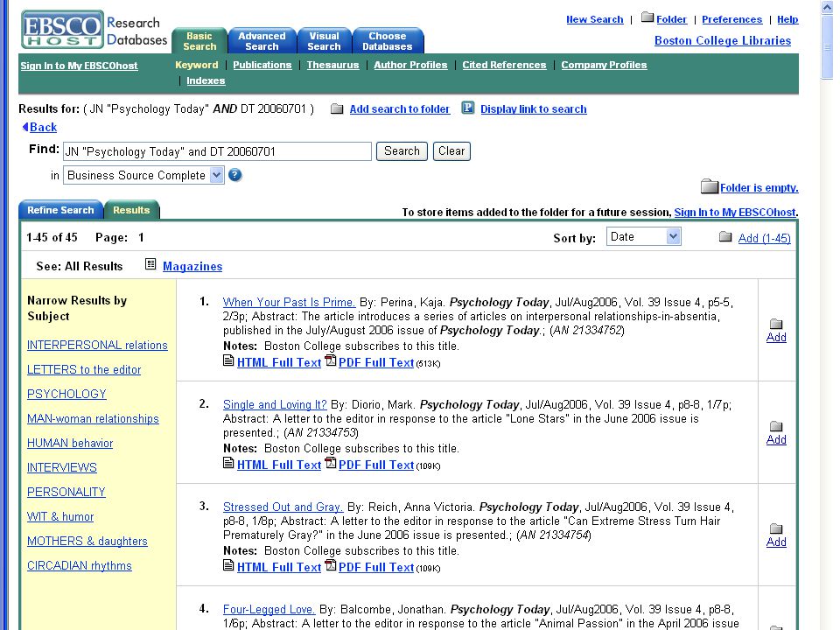
Task: Click HTML document icon for result 1
Action: (228, 360)
